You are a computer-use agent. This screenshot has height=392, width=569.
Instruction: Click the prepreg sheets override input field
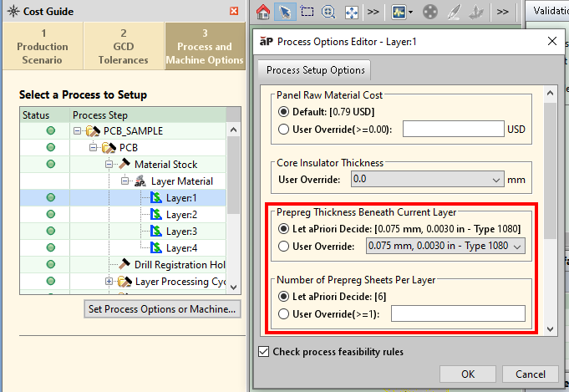(458, 313)
